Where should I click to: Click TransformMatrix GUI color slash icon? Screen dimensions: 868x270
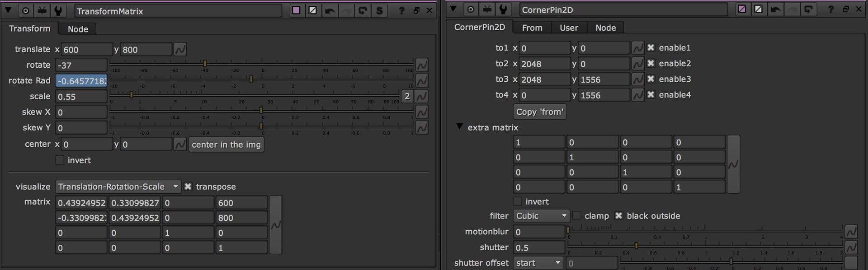pos(312,10)
